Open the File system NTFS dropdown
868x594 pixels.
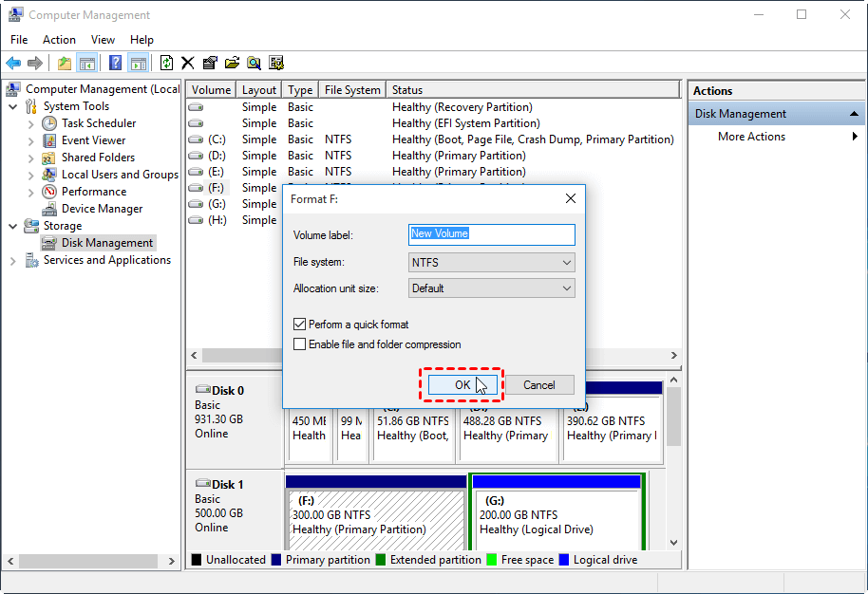pyautogui.click(x=492, y=262)
